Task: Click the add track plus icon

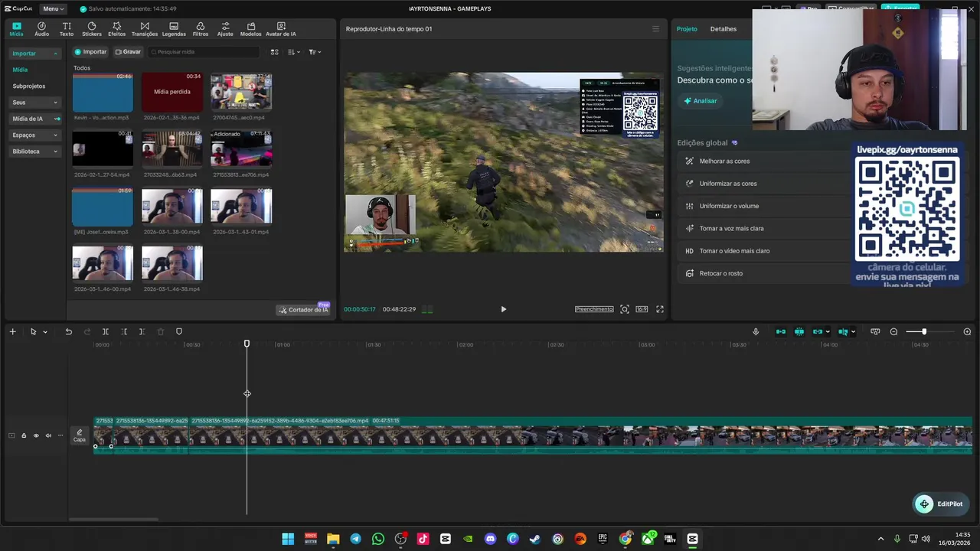Action: [x=12, y=331]
